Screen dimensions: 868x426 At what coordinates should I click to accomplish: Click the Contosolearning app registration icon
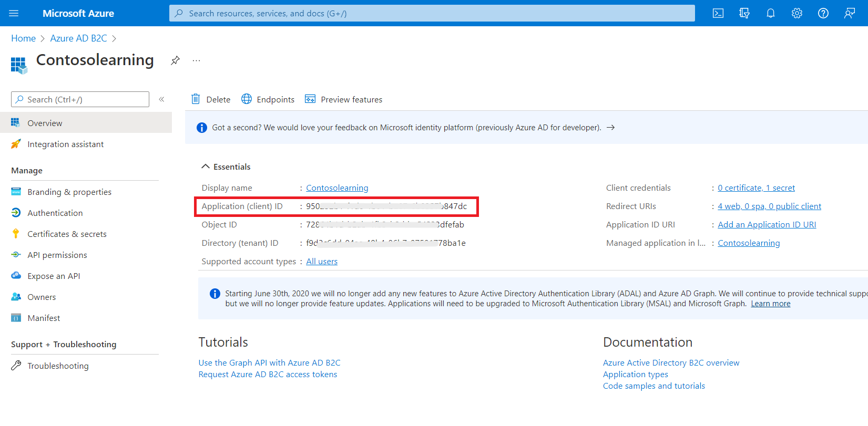pos(19,65)
